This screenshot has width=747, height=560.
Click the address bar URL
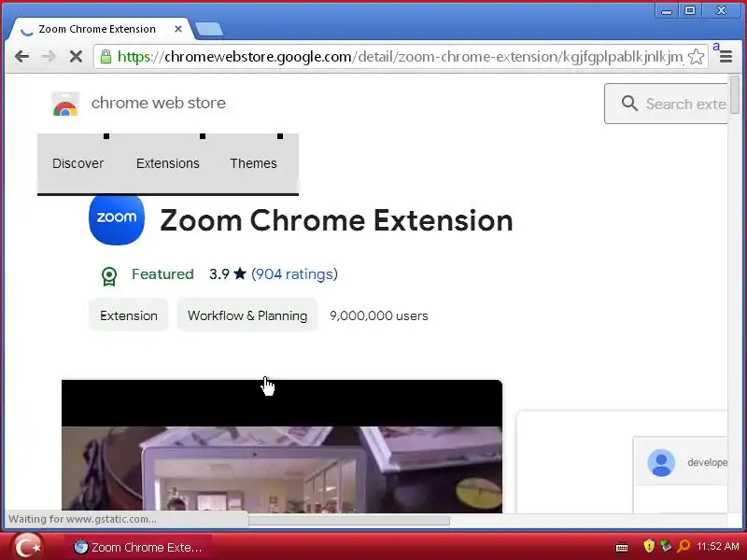[x=400, y=57]
